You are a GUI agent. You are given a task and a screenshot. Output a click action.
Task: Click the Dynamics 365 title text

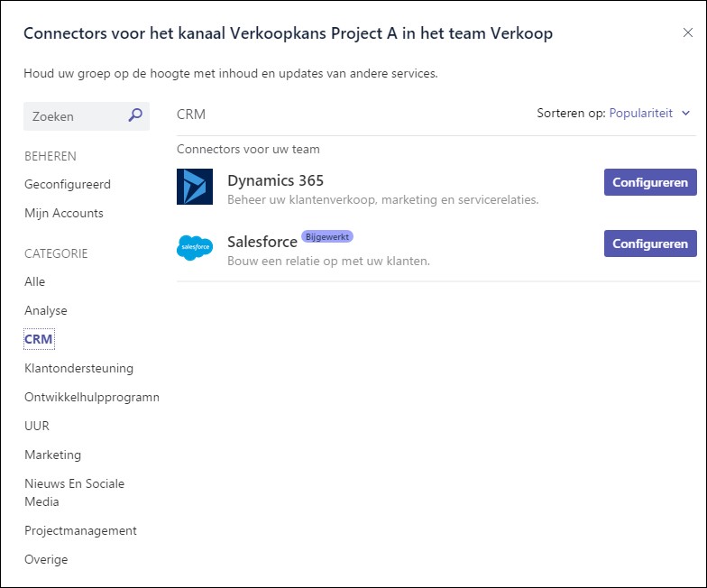[276, 180]
